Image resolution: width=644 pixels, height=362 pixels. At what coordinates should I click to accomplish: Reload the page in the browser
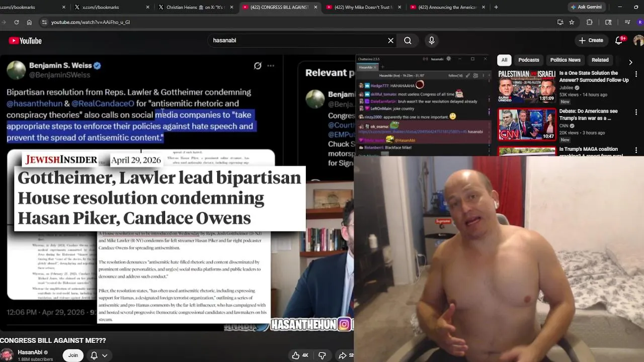[16, 22]
